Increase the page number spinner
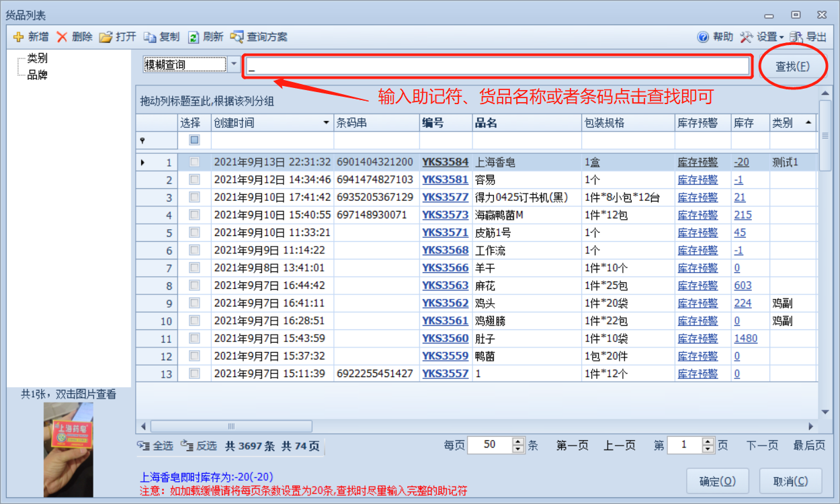 (708, 441)
